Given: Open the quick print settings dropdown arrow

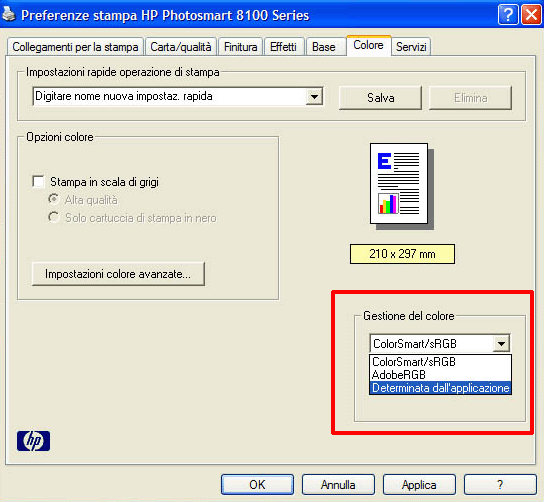Looking at the screenshot, I should pyautogui.click(x=314, y=96).
